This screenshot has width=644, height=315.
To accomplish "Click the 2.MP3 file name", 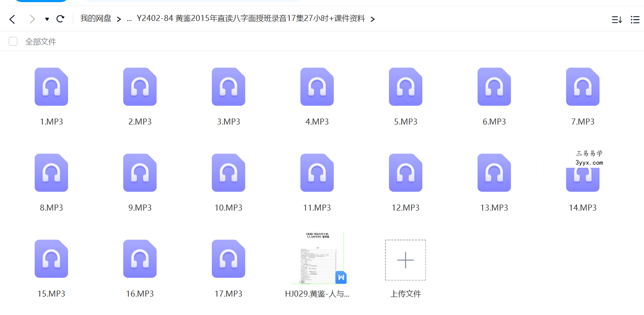I will pos(140,122).
